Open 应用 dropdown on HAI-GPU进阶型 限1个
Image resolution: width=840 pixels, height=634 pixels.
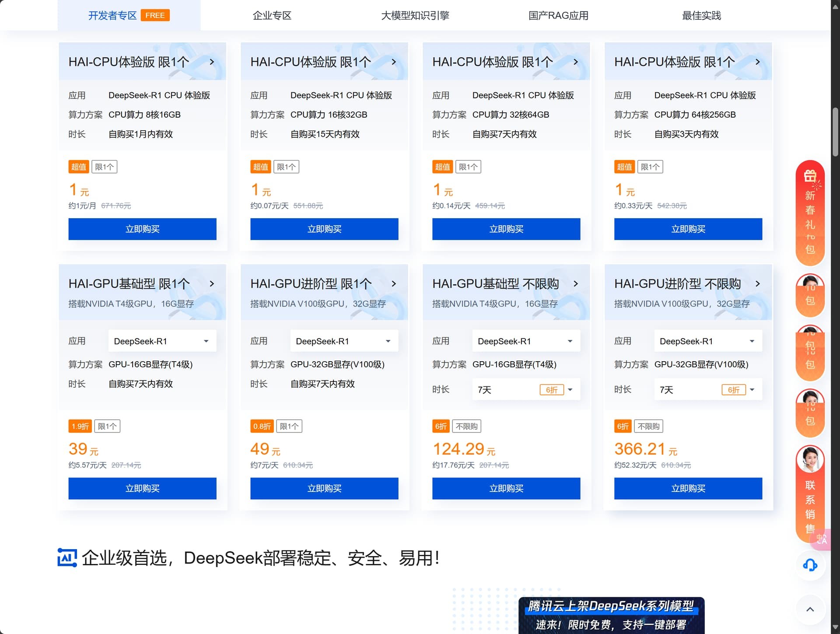point(344,341)
